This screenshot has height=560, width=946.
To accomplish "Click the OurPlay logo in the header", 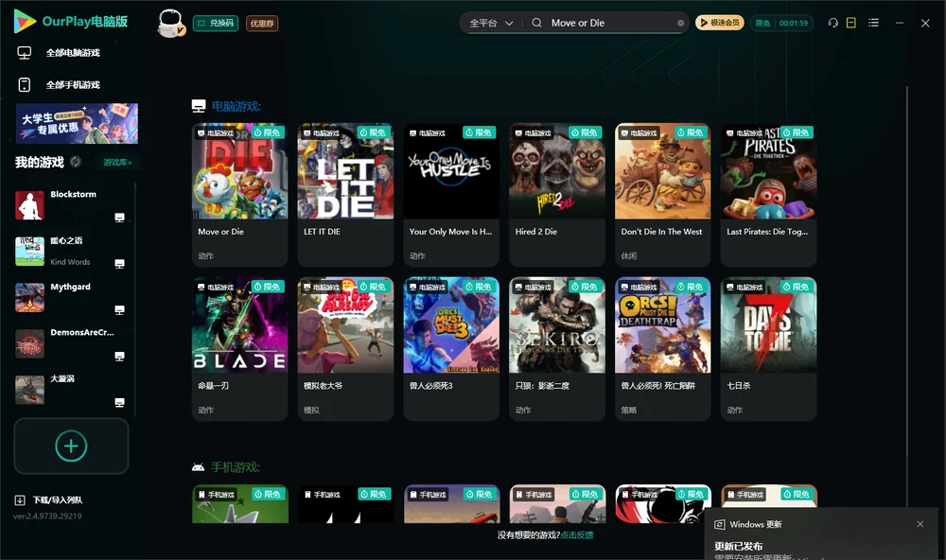I will point(71,22).
